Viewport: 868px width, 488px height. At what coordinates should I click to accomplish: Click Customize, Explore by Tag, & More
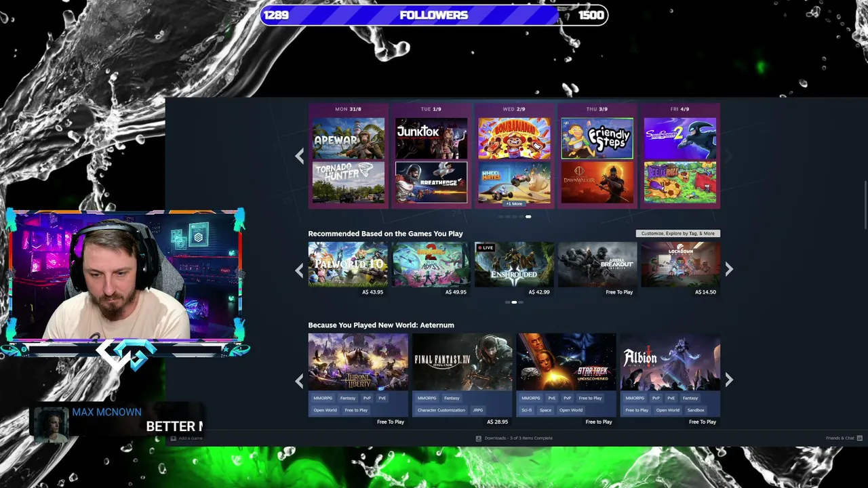pyautogui.click(x=678, y=233)
